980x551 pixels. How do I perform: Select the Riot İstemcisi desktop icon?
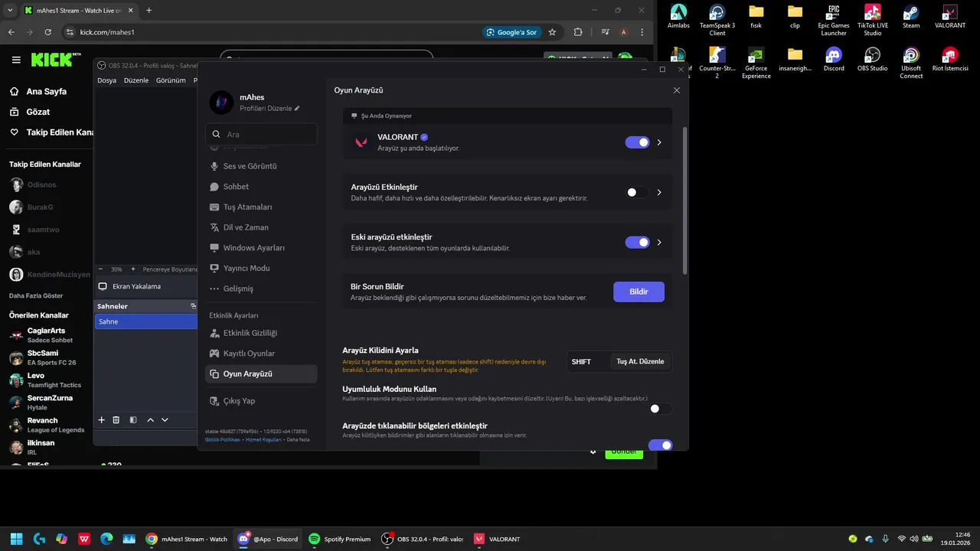950,60
